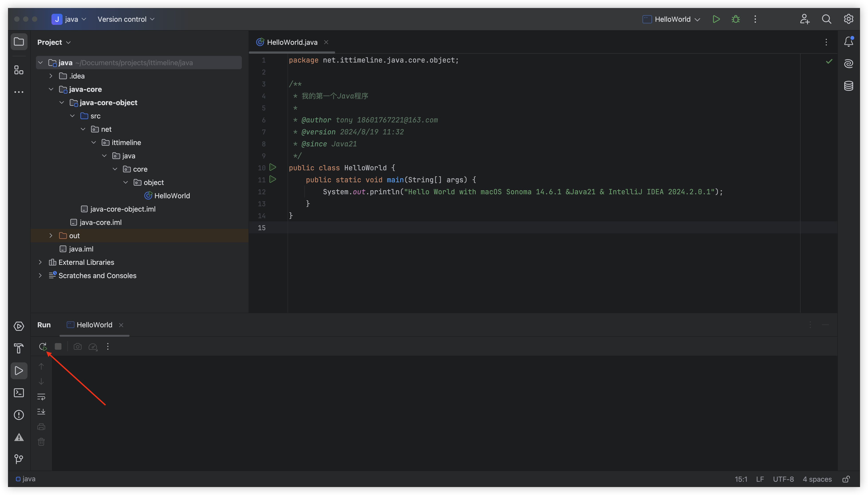The width and height of the screenshot is (868, 495).
Task: Click the UTF-8 encoding in status bar
Action: pyautogui.click(x=783, y=479)
